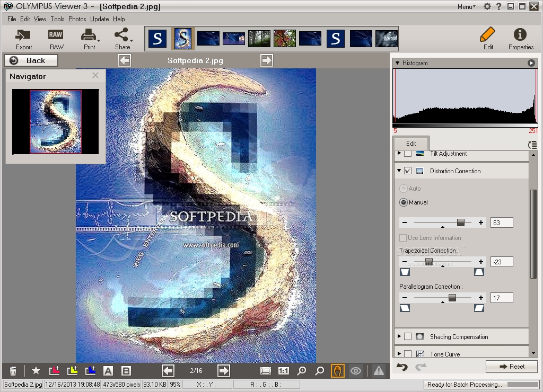Click the distortion value field showing 63

(502, 223)
